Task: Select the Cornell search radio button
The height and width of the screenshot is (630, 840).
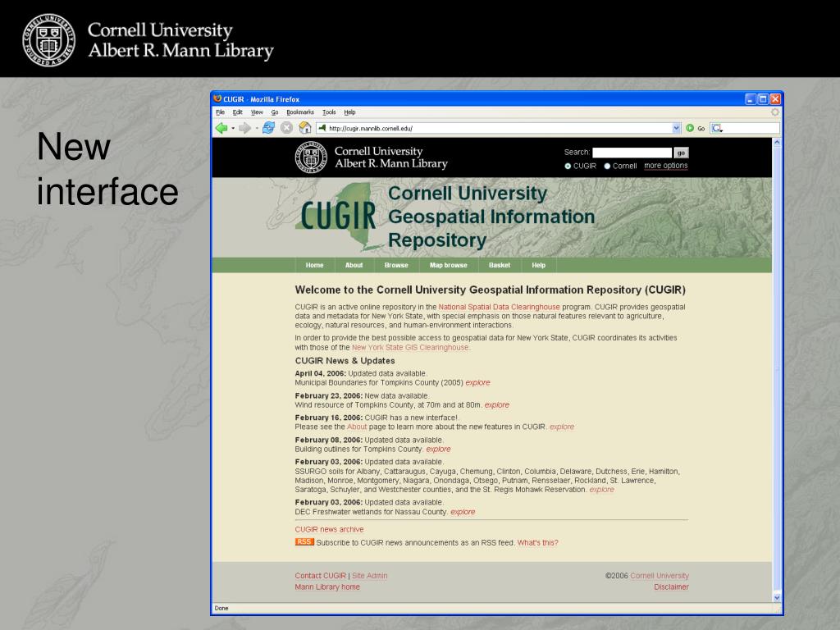Action: tap(608, 166)
